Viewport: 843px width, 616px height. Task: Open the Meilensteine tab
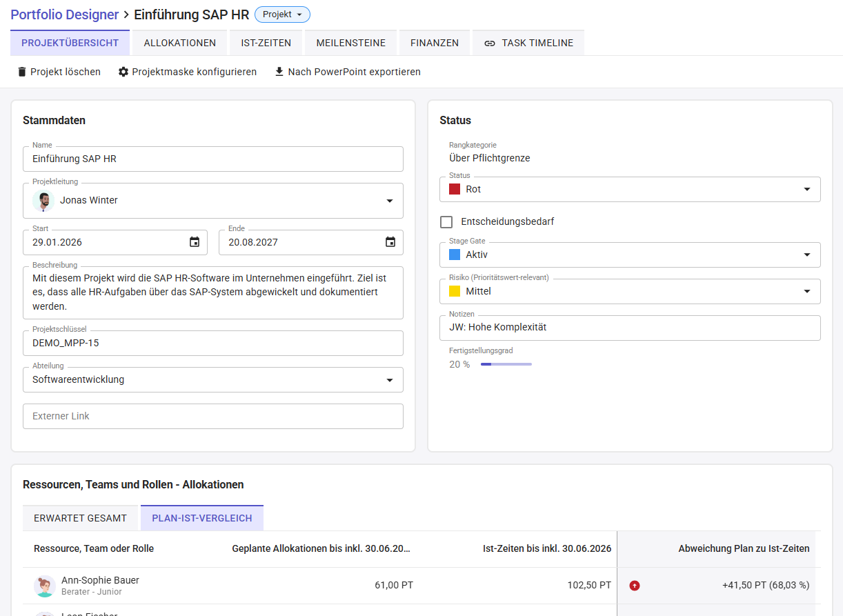[351, 43]
